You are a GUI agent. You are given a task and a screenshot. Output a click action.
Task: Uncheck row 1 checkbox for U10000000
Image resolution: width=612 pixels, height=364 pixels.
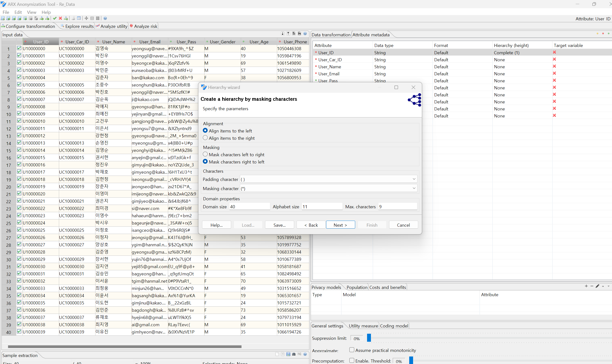[x=19, y=48]
